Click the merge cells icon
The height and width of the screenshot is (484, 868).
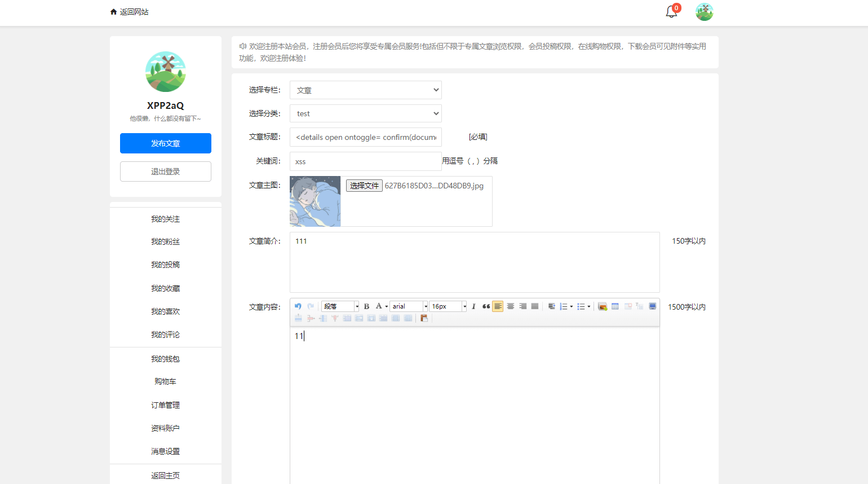pos(347,318)
